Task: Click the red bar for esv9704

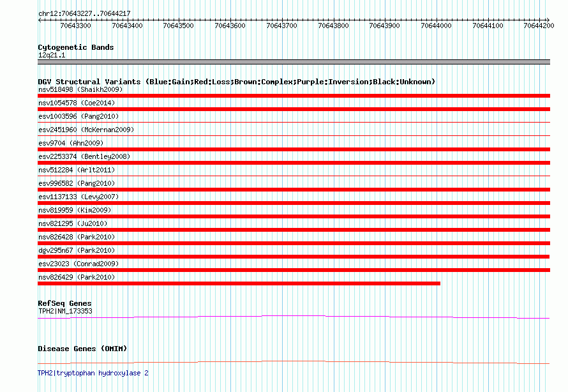Action: (x=294, y=149)
